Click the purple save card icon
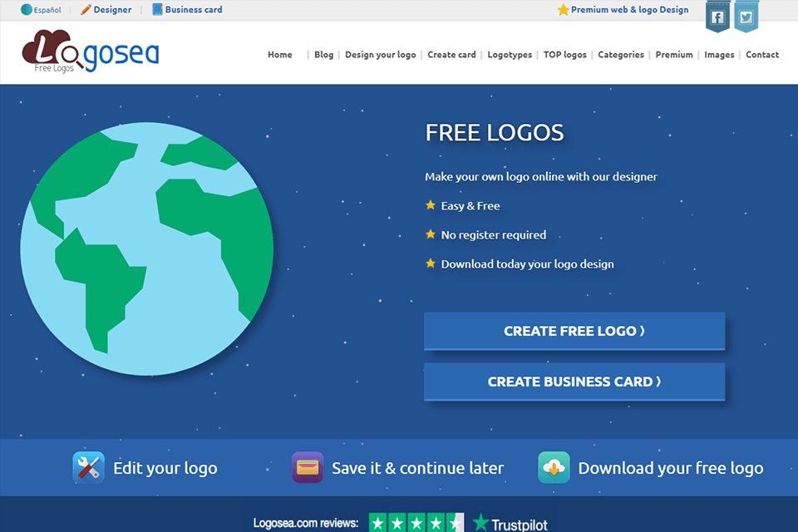The width and height of the screenshot is (798, 532). coord(308,467)
